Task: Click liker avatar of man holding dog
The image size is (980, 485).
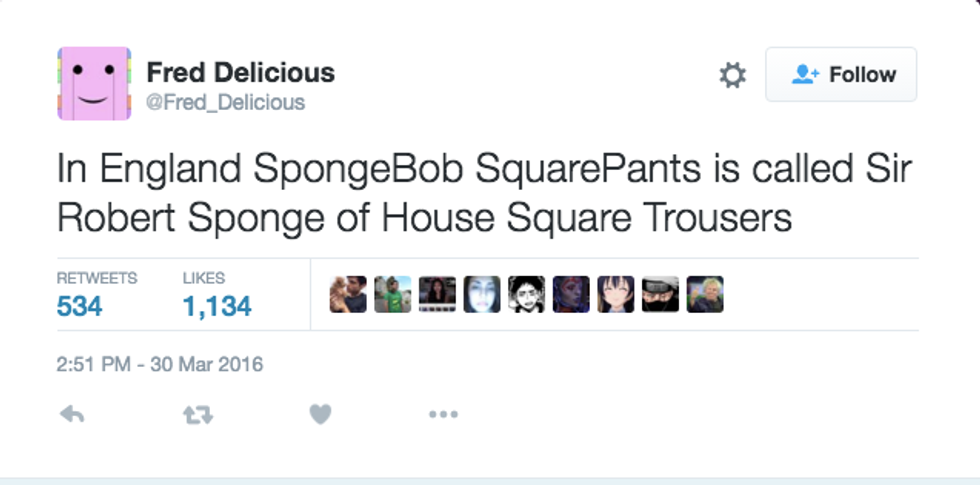Action: coord(348,294)
